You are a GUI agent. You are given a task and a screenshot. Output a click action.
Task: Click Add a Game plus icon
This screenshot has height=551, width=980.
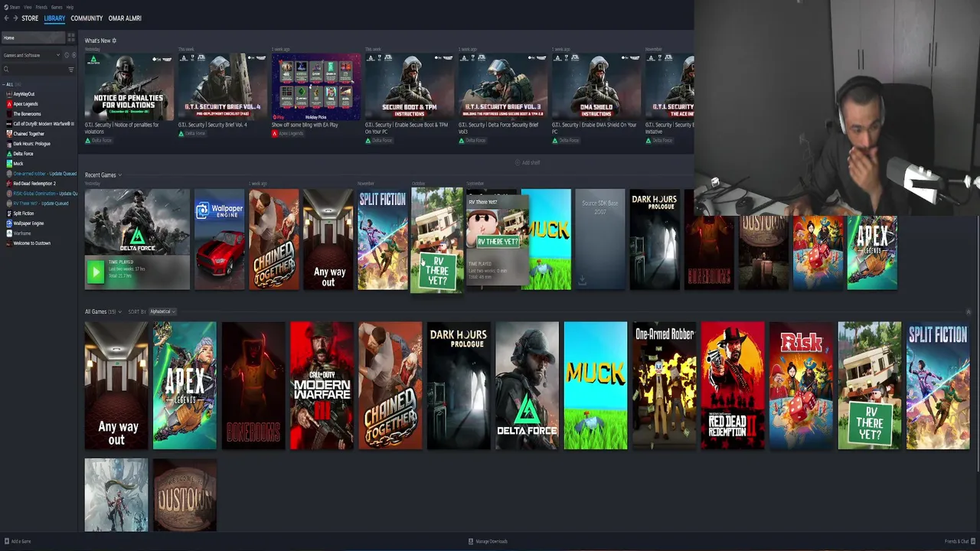(x=5, y=541)
